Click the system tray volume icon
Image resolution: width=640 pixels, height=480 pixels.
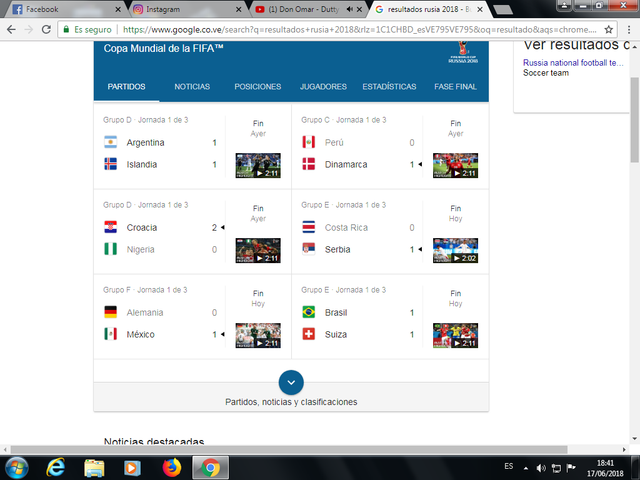pyautogui.click(x=541, y=468)
